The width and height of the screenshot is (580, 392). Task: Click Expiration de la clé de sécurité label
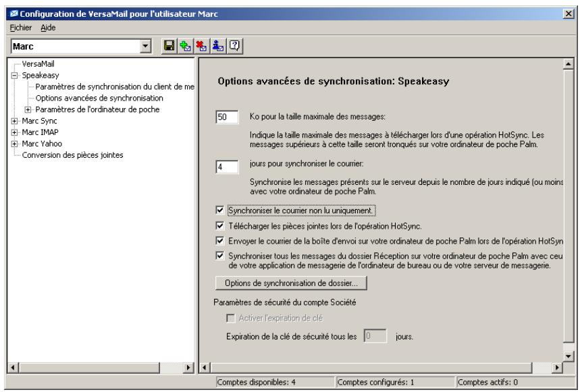292,337
